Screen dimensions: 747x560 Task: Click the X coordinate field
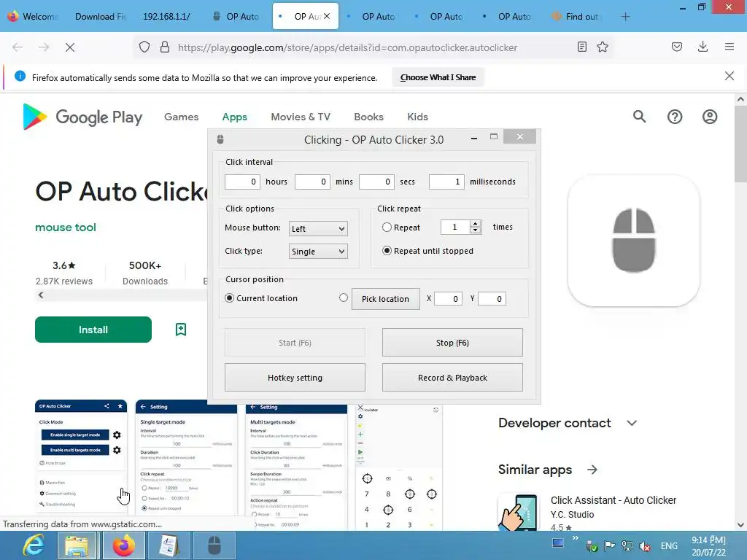click(x=448, y=298)
